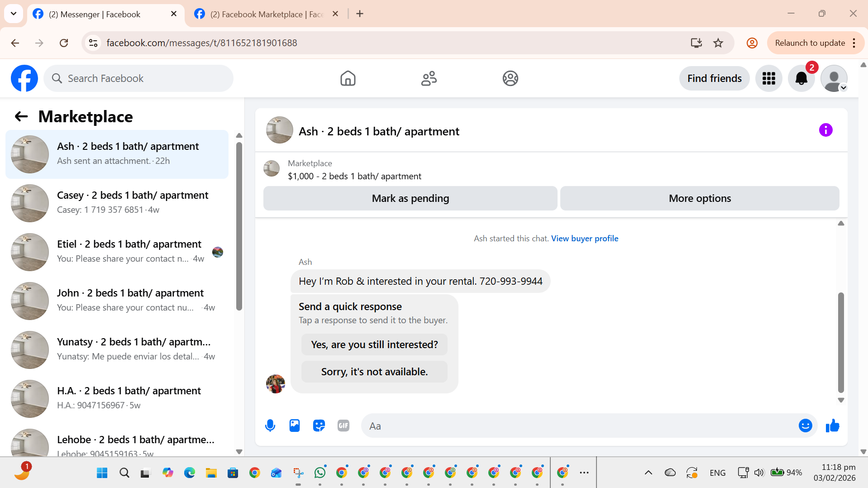
Task: Go back using the Marketplace arrow
Action: tap(21, 117)
